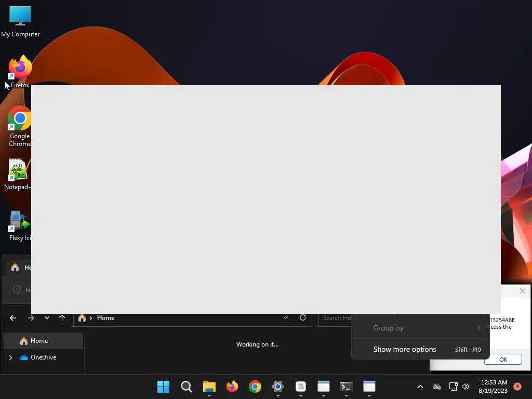Click the OneDrive tray icon
532x399 pixels.
pos(437,387)
